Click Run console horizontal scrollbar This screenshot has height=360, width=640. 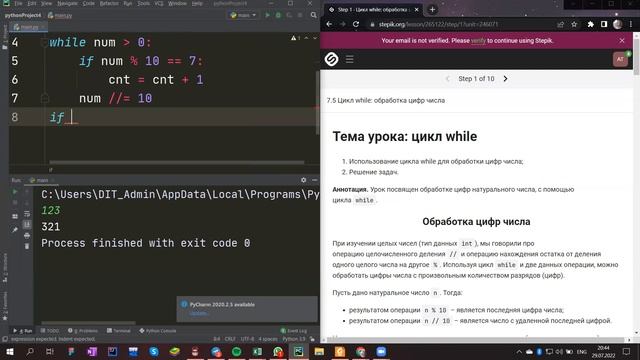tap(89, 323)
